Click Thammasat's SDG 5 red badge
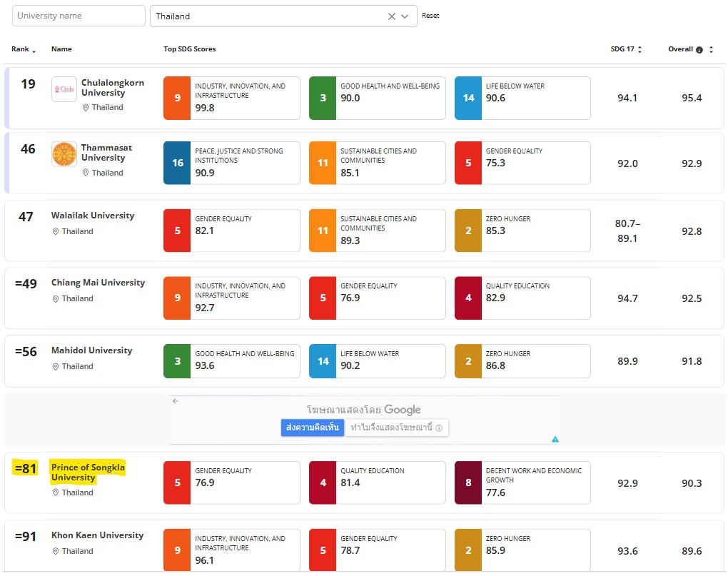Screen dimensions: 728x576 (468, 163)
